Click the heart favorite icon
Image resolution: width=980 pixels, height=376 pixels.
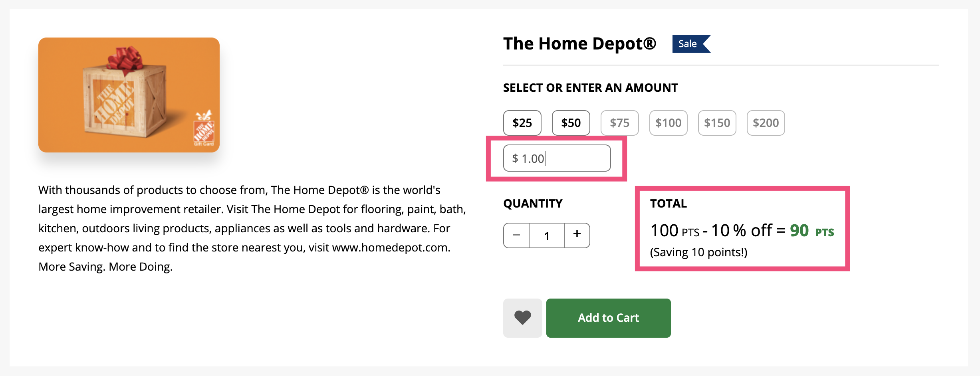[522, 318]
